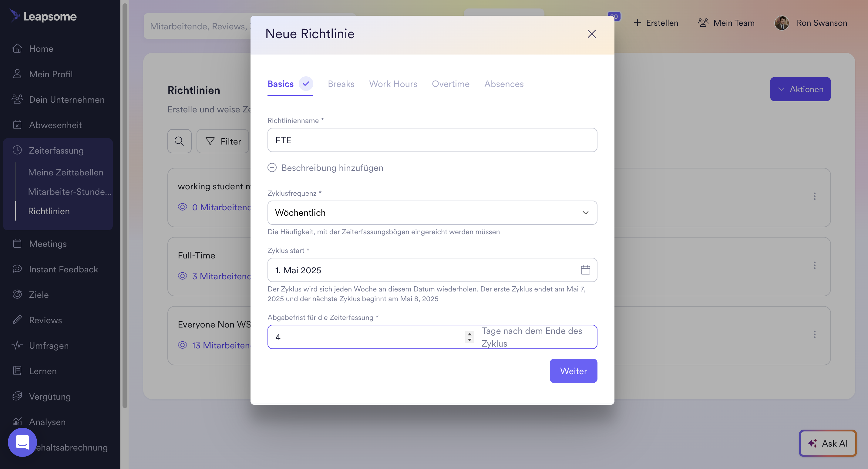This screenshot has width=868, height=469.
Task: Open three-dot menu for Full-Time policy
Action: (814, 265)
